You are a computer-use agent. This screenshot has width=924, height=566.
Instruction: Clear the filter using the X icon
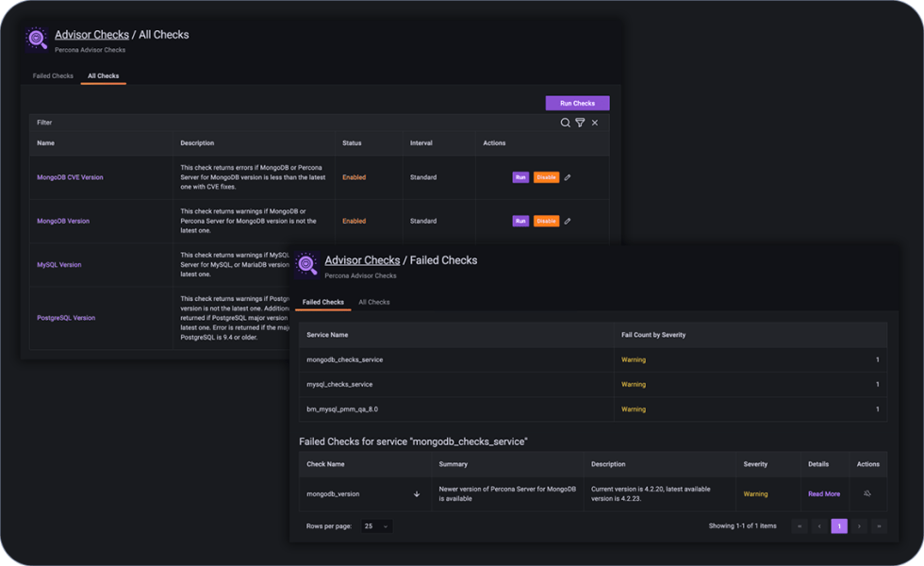click(x=595, y=123)
